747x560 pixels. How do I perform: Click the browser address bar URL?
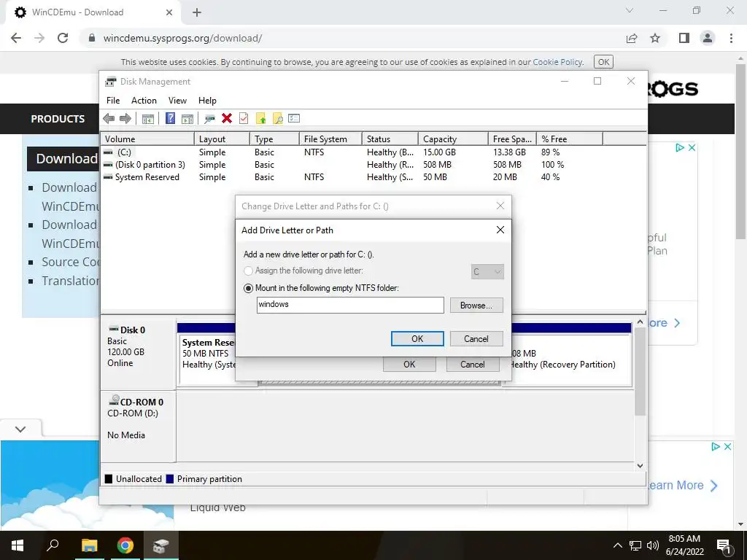pyautogui.click(x=182, y=38)
